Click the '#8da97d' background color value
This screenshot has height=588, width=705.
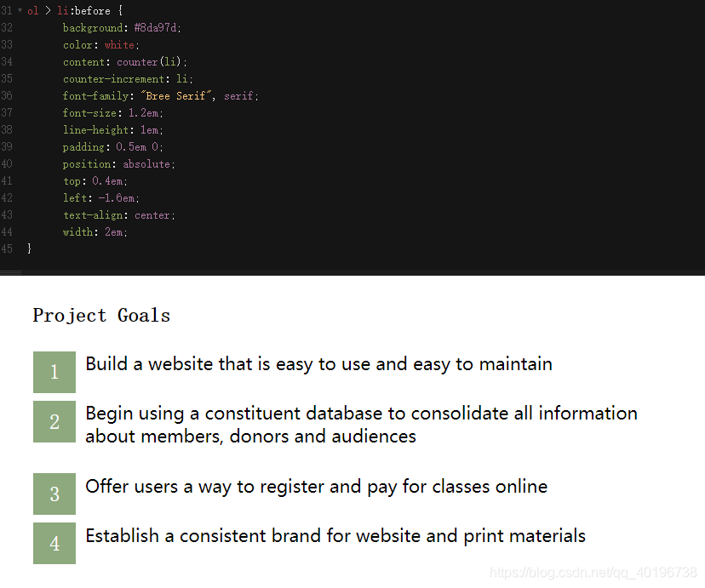tap(156, 28)
